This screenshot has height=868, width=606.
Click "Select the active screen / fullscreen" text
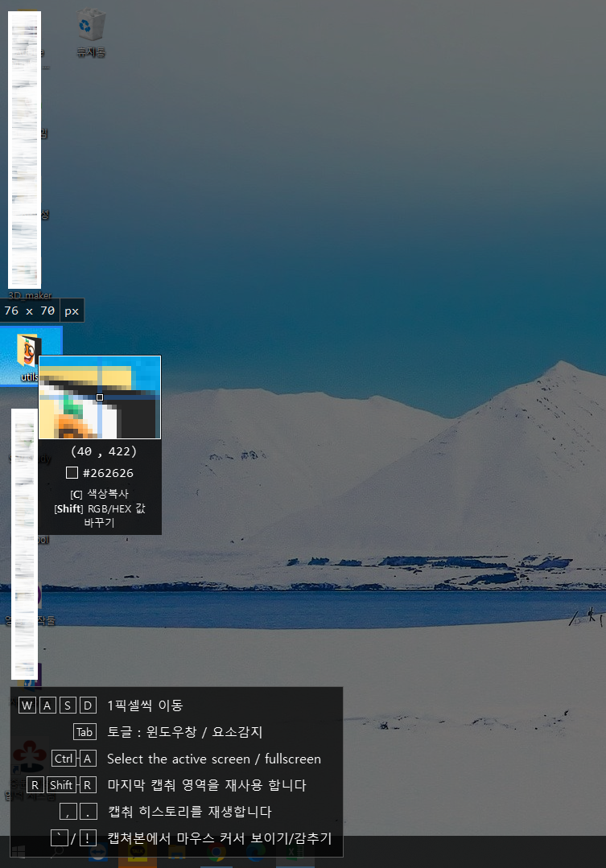214,759
